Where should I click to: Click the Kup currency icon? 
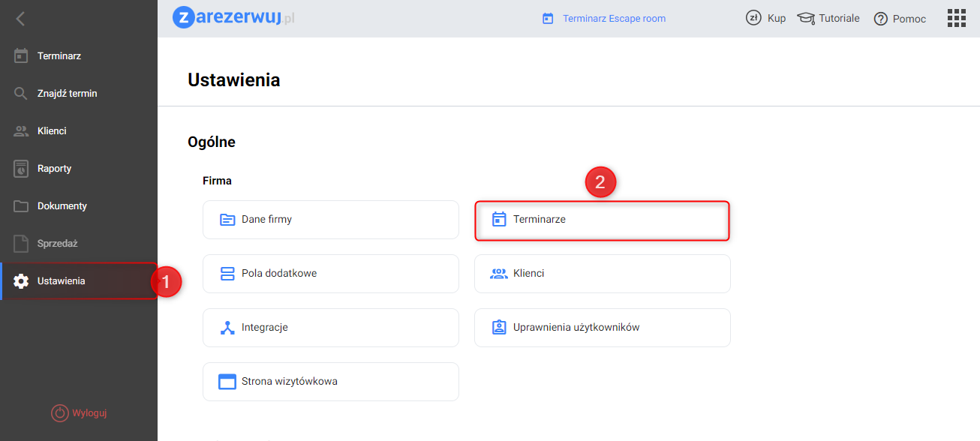pyautogui.click(x=753, y=18)
